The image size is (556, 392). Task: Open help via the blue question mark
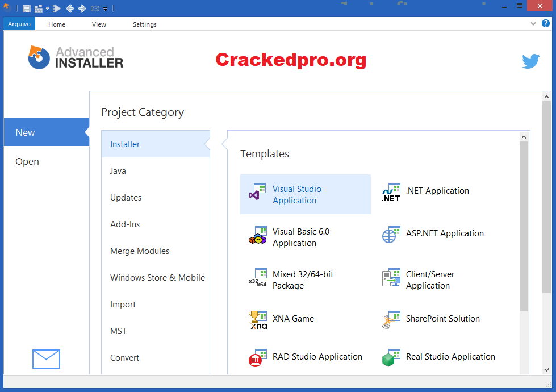click(x=545, y=23)
